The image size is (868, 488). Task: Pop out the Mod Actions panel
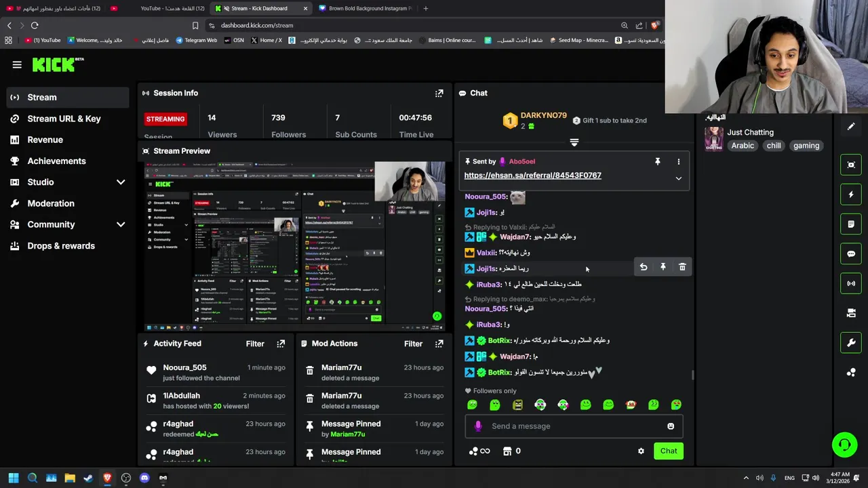click(x=439, y=344)
